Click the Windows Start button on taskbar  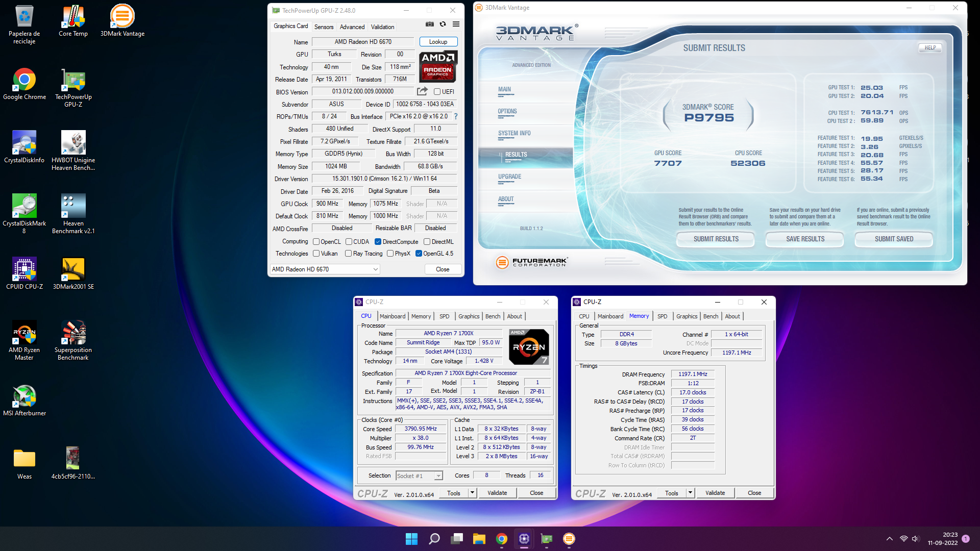click(411, 539)
